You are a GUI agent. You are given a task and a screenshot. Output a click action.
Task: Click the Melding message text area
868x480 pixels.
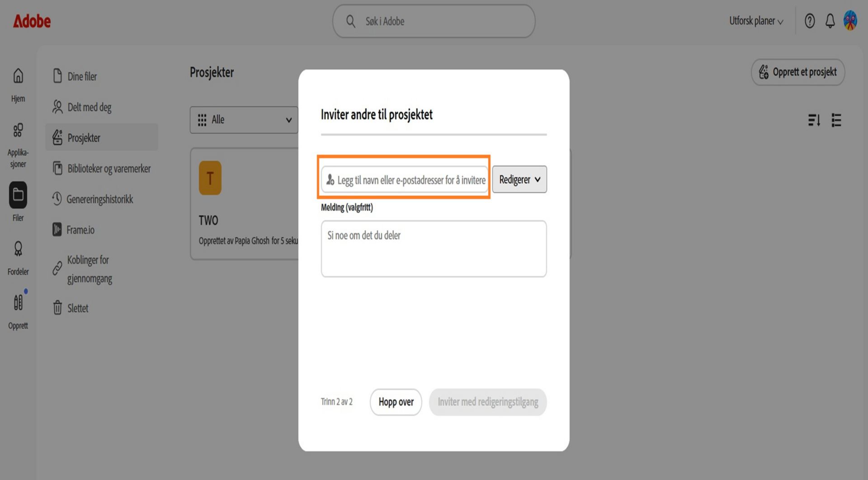pyautogui.click(x=434, y=249)
